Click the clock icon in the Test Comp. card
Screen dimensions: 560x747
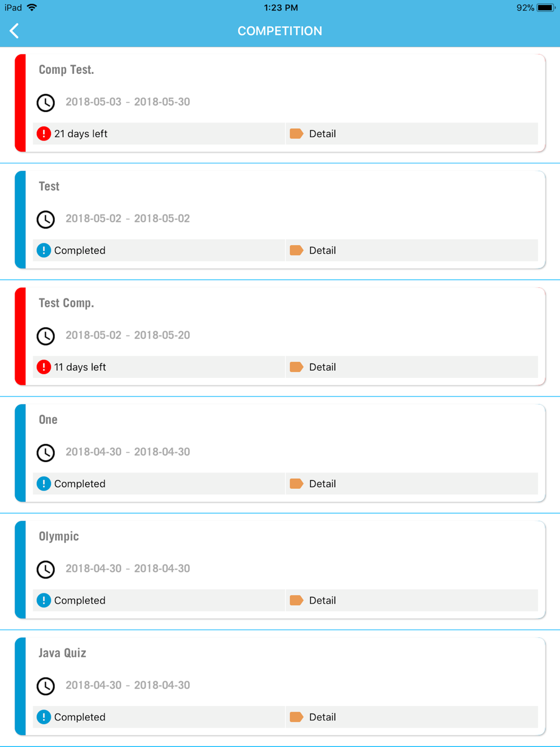(x=46, y=336)
